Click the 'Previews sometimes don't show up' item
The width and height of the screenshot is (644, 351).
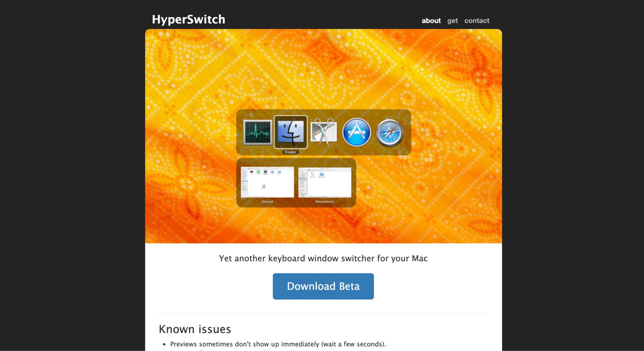pos(278,344)
